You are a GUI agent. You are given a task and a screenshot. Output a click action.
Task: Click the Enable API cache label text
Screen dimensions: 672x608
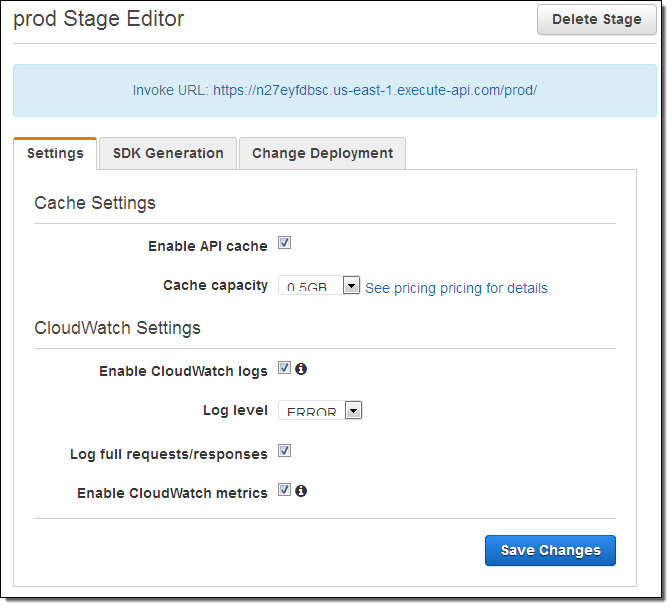pos(207,246)
